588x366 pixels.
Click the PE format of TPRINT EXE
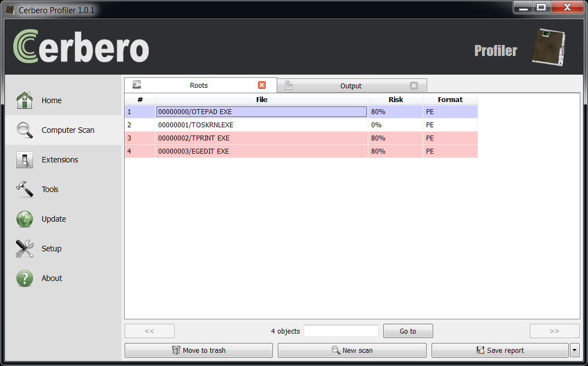pyautogui.click(x=450, y=138)
